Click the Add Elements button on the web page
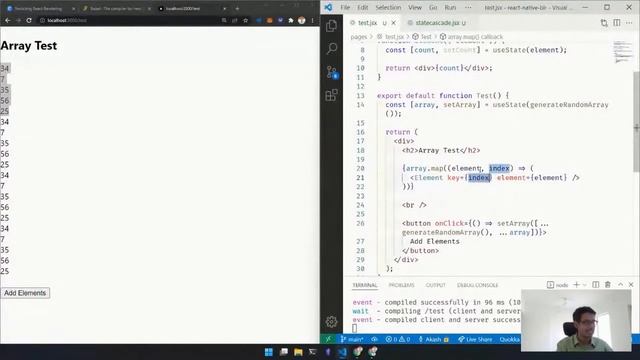The width and height of the screenshot is (640, 360). point(25,293)
